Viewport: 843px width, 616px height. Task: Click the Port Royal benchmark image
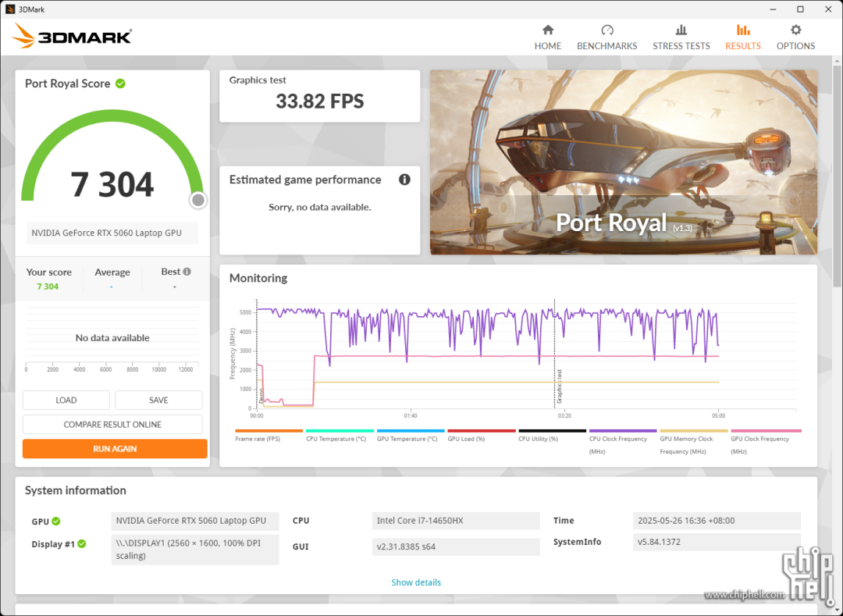(x=624, y=162)
